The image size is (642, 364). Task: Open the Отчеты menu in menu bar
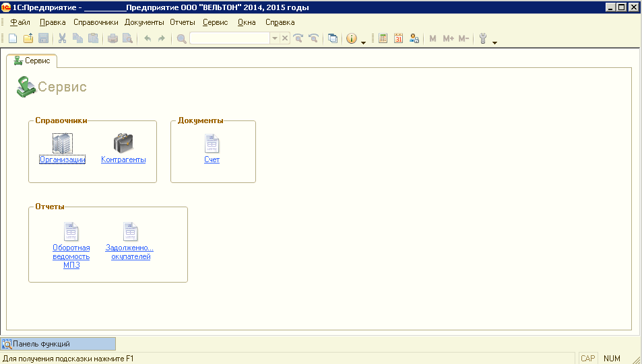coord(182,22)
